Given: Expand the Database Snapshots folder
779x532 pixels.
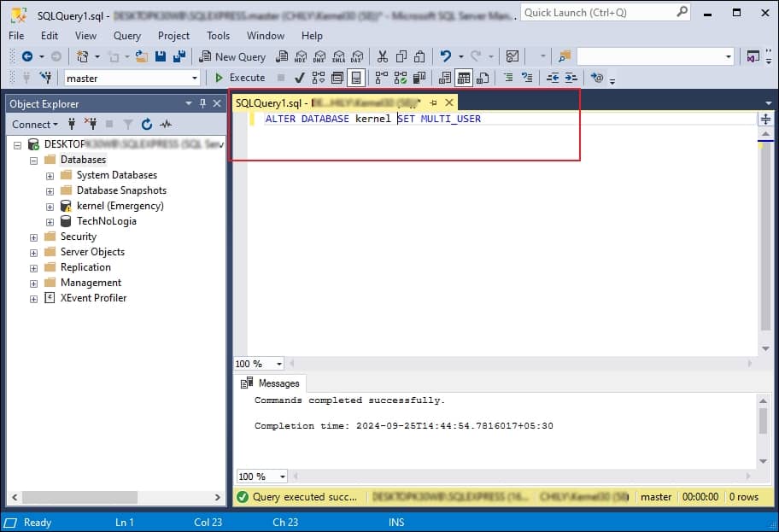Looking at the screenshot, I should 50,191.
